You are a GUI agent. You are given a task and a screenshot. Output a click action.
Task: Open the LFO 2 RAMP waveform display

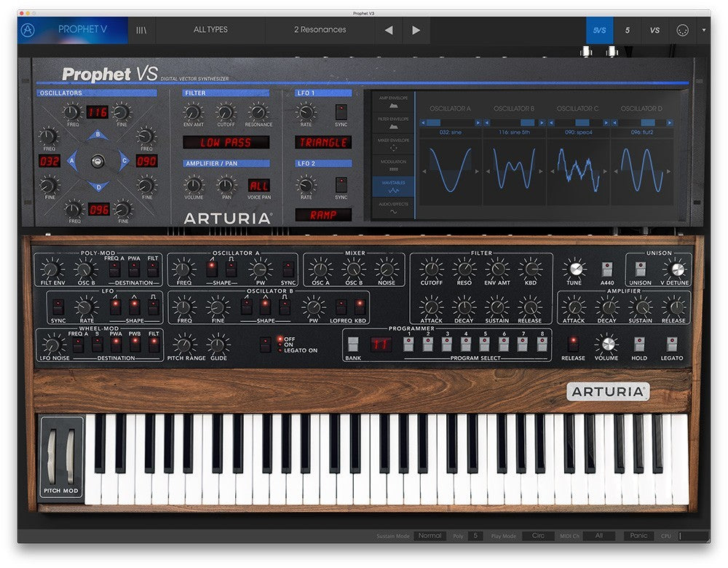click(x=323, y=215)
